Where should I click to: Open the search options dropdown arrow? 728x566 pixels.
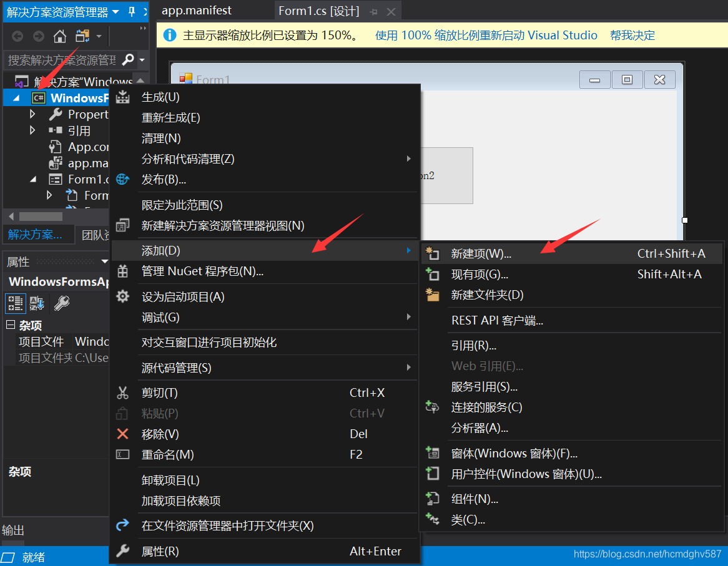pos(142,60)
